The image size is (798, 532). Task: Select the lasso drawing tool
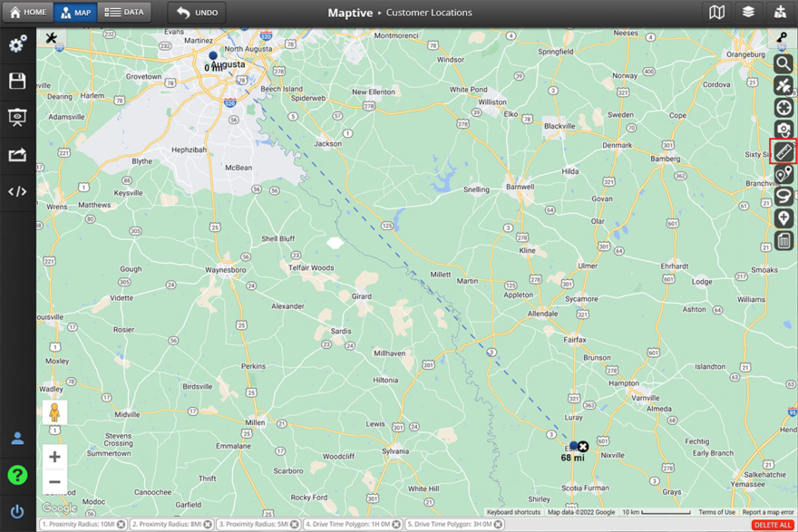click(783, 195)
